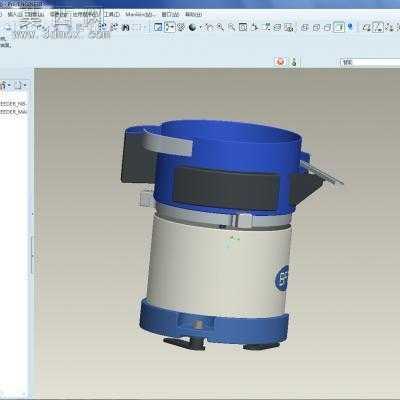This screenshot has width=400, height=400.
Task: Toggle datum planes display
Action: (x=367, y=27)
